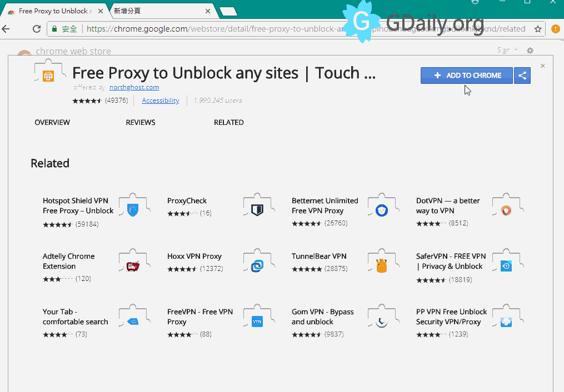This screenshot has width=564, height=392.
Task: Open SaferVPN - FREE VPN title
Action: (x=451, y=261)
